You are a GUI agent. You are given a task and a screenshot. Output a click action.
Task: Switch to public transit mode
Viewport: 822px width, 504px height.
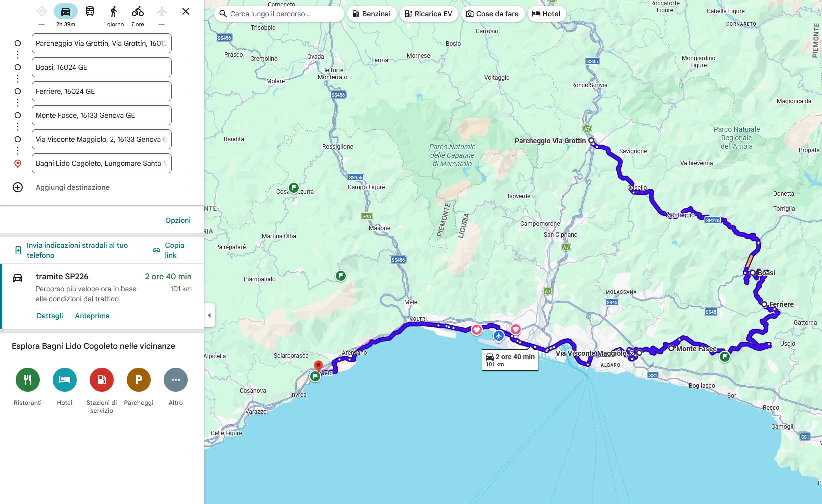tap(90, 11)
